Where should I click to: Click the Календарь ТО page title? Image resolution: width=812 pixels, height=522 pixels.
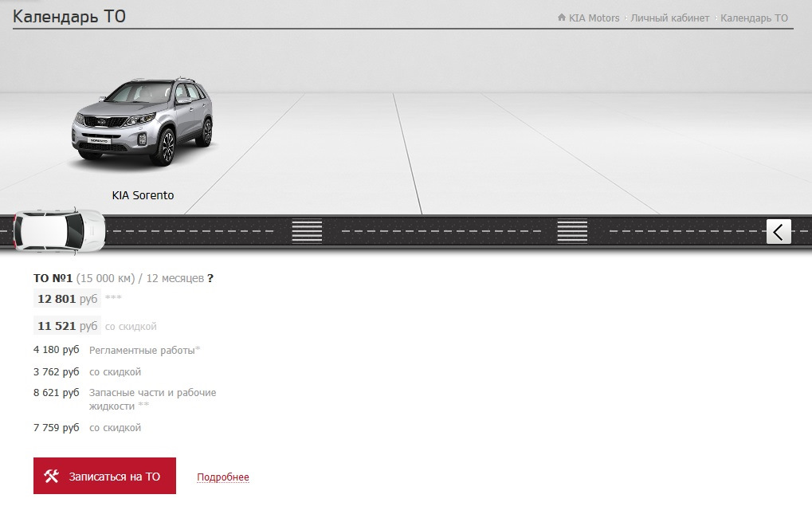[x=69, y=16]
